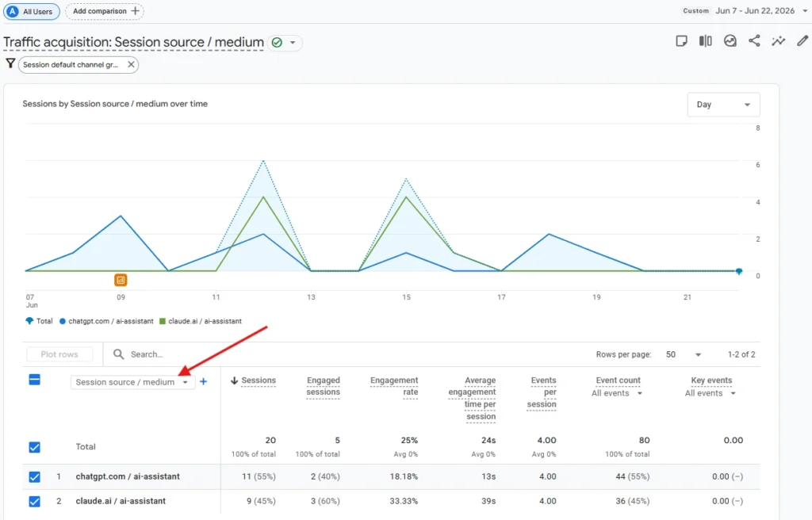The width and height of the screenshot is (812, 520).
Task: Share this report
Action: pos(755,41)
